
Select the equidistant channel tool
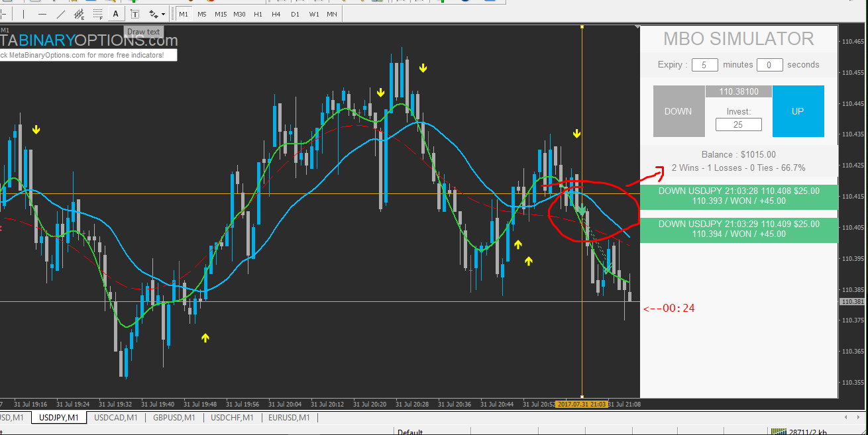pos(80,14)
